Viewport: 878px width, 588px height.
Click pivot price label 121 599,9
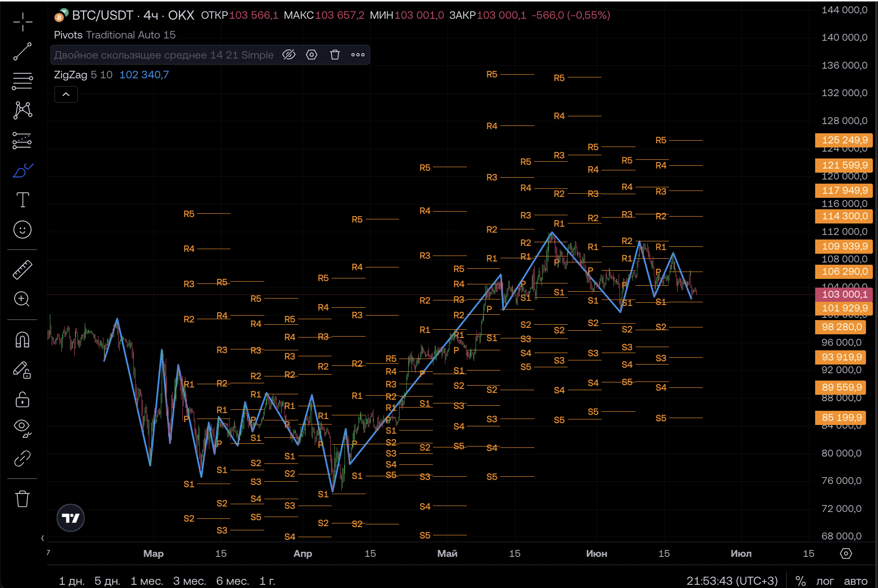[x=844, y=165]
